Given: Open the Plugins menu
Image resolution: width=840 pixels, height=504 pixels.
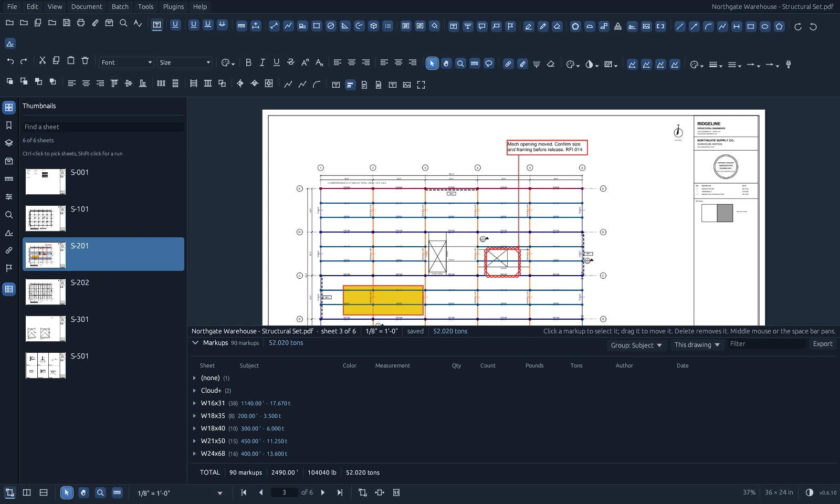Looking at the screenshot, I should [173, 6].
